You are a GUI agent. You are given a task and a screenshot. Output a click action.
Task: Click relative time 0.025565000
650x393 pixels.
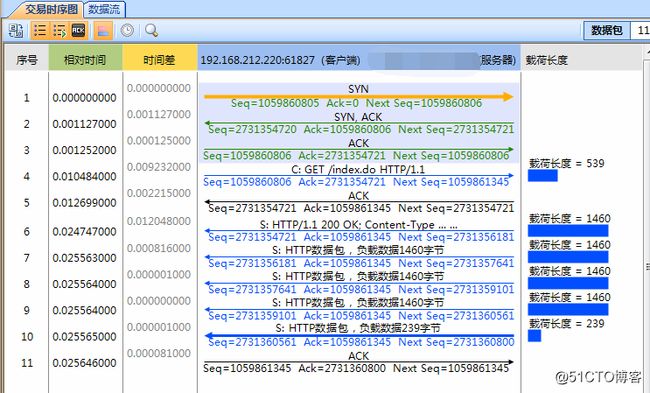pyautogui.click(x=84, y=337)
